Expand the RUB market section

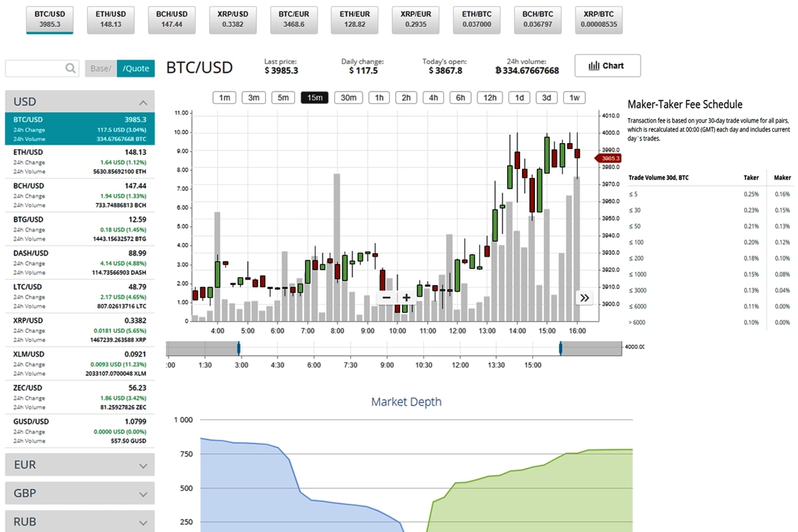pos(80,521)
